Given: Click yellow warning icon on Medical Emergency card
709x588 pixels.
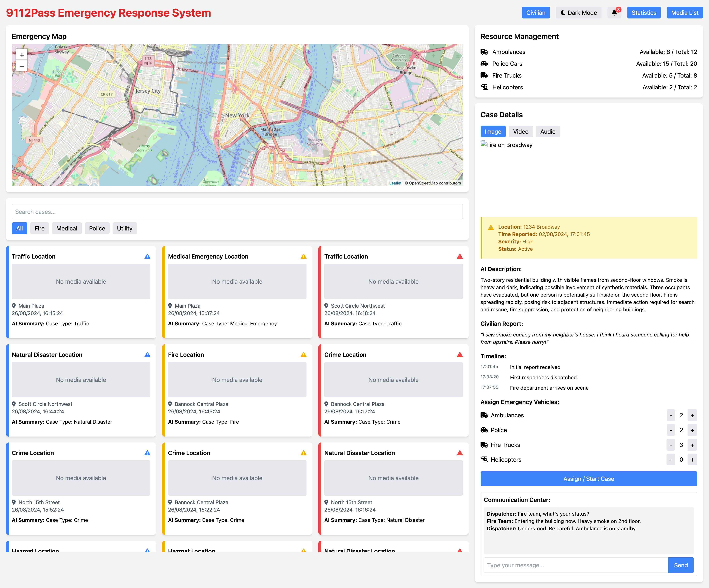Looking at the screenshot, I should tap(304, 257).
